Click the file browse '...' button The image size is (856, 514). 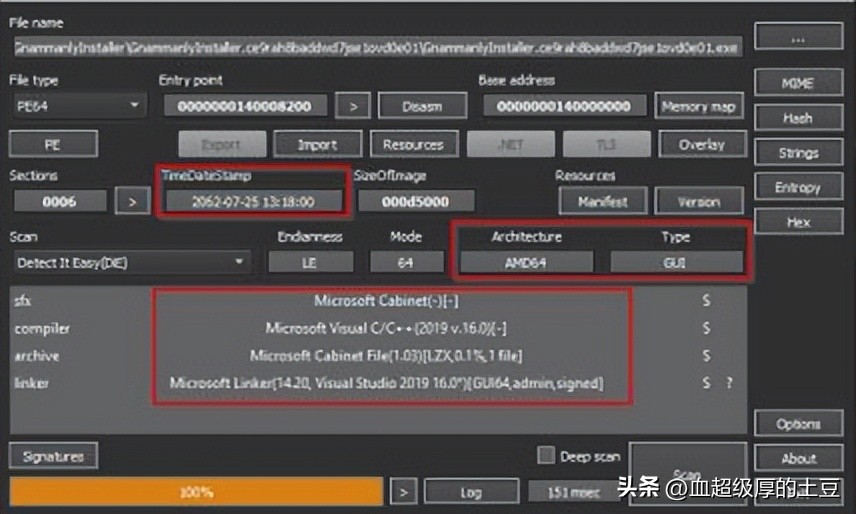pyautogui.click(x=798, y=37)
